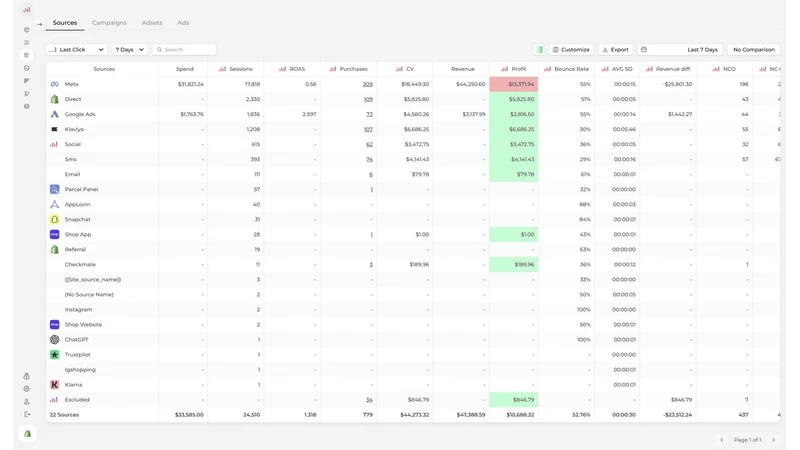
Task: Open the 7 Days window dropdown
Action: 130,49
